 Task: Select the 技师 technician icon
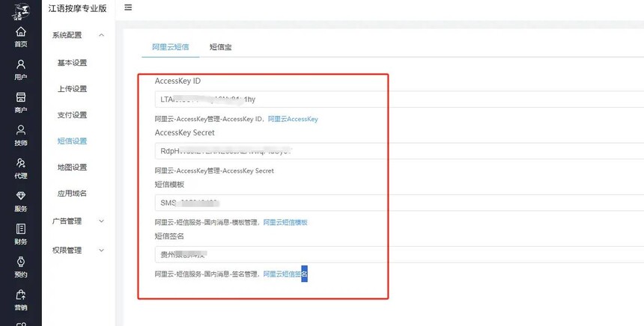coord(20,135)
